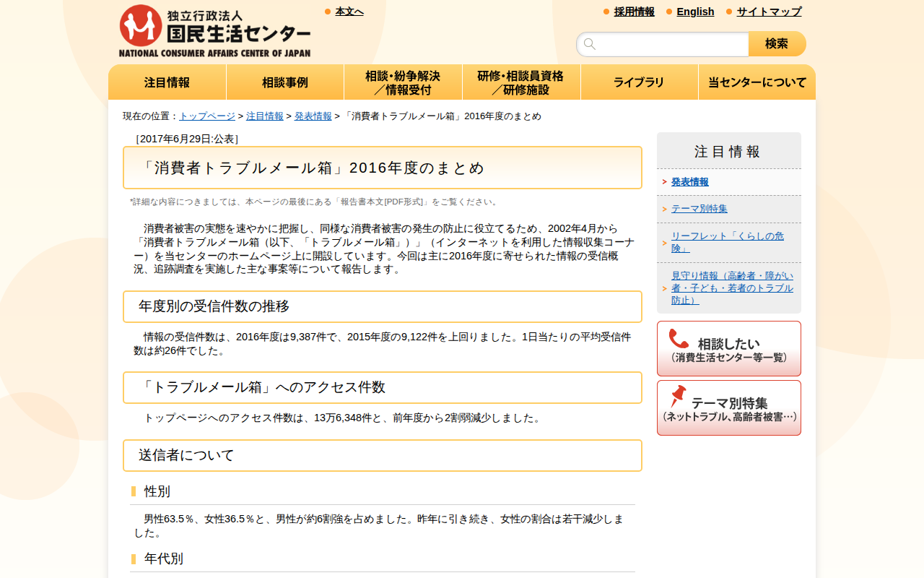
Task: Switch to the English site
Action: tap(695, 12)
